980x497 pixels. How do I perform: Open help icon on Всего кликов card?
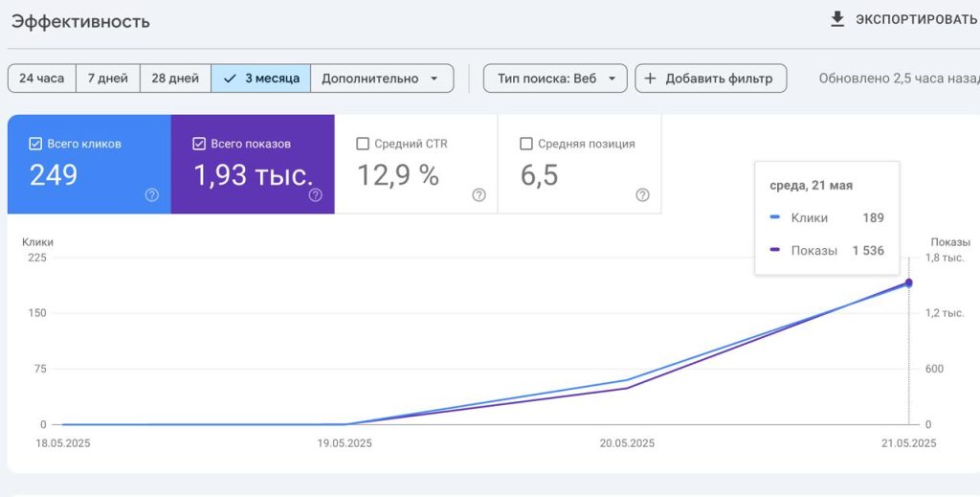point(152,195)
